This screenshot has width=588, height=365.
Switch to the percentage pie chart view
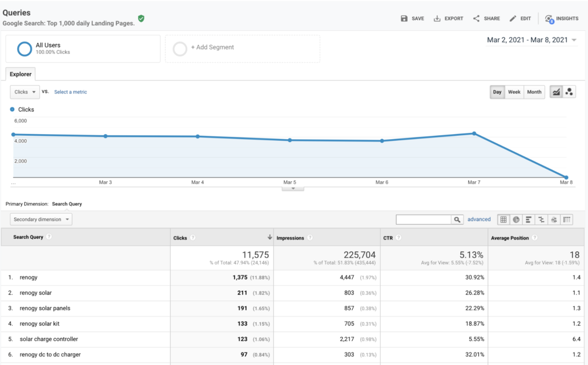(515, 219)
